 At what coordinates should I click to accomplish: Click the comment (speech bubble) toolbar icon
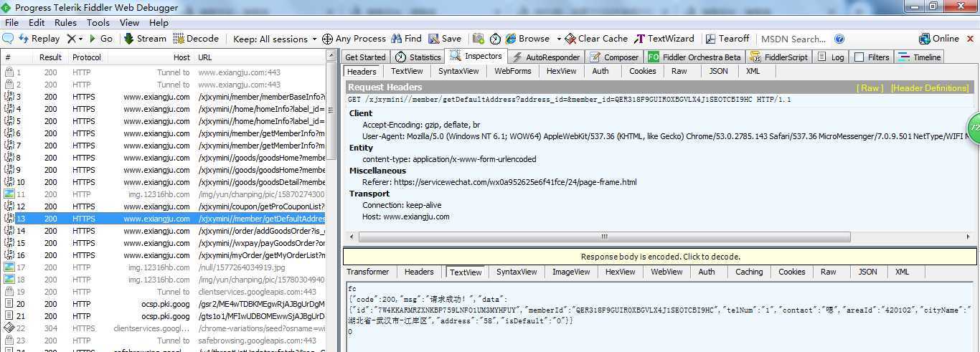8,39
